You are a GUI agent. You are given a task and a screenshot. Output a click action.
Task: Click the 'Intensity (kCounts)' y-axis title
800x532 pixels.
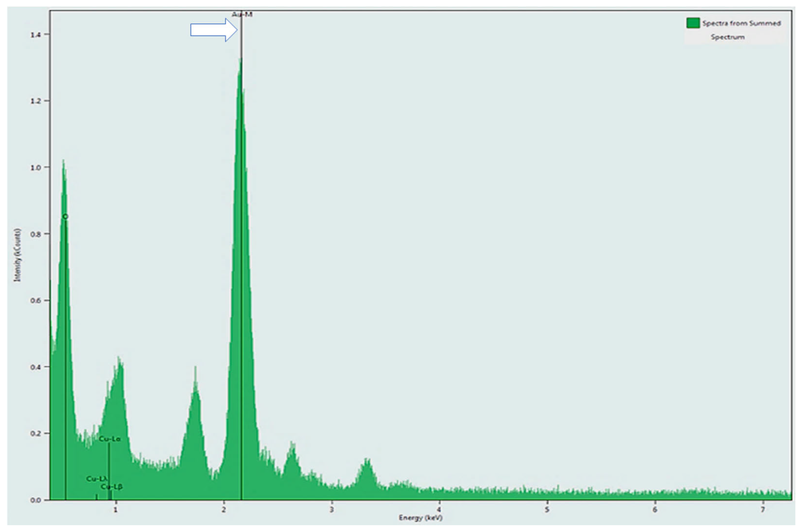17,255
